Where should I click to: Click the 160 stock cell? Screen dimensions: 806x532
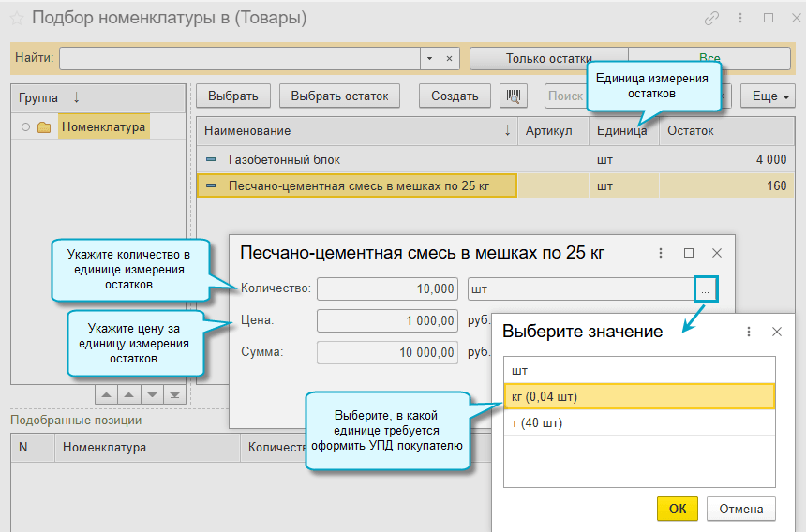point(727,185)
